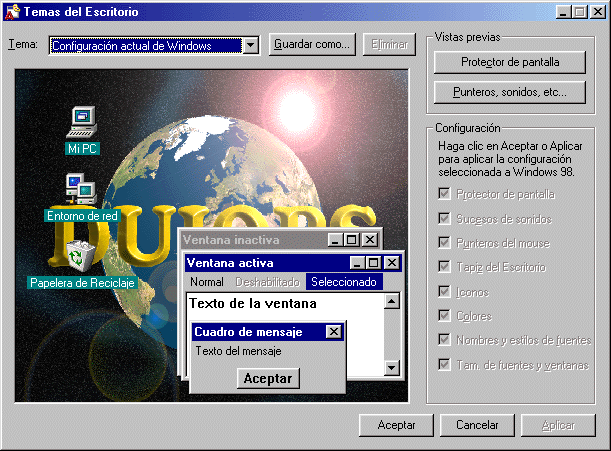This screenshot has height=451, width=611.
Task: Click the Entorno de red icon
Action: click(x=81, y=189)
